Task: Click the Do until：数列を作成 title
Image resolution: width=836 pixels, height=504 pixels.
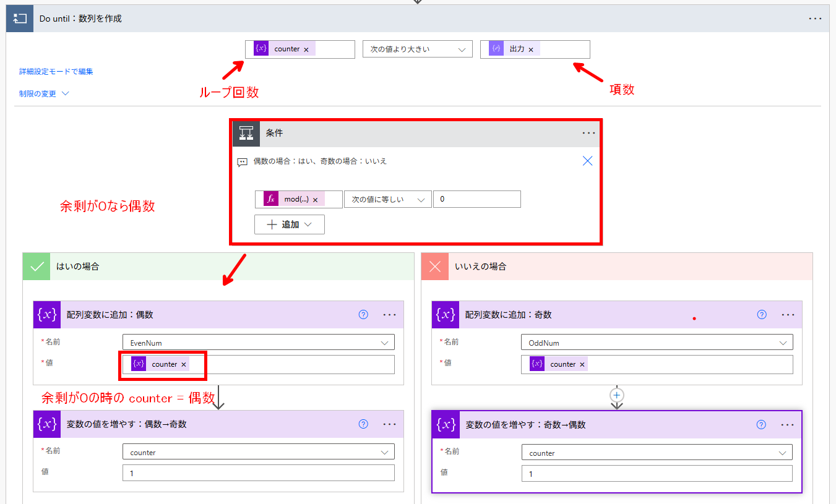Action: pyautogui.click(x=80, y=19)
